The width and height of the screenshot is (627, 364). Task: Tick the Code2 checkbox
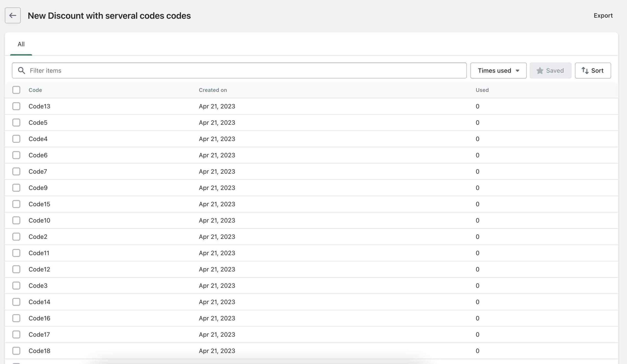(x=16, y=237)
